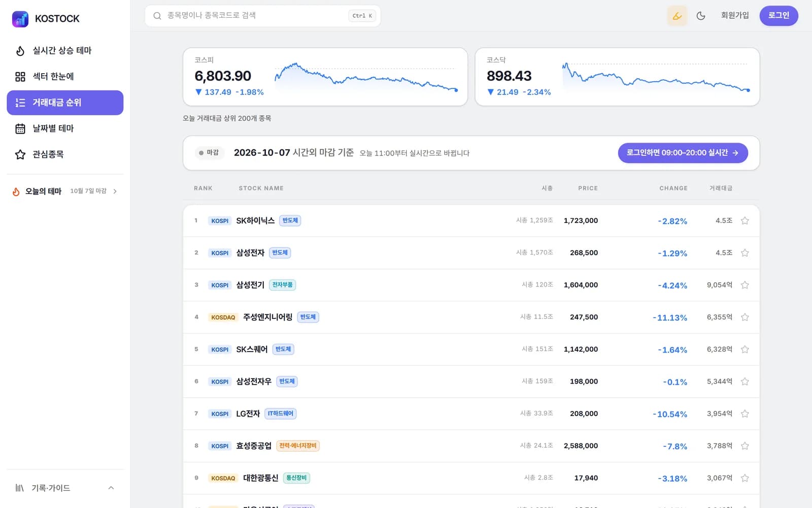Click the 반도체 tag on SK스퀘어
This screenshot has height=508, width=812.
tap(283, 349)
